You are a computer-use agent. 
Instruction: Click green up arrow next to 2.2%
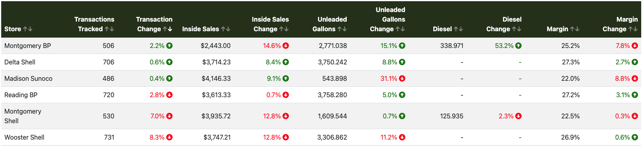click(170, 46)
